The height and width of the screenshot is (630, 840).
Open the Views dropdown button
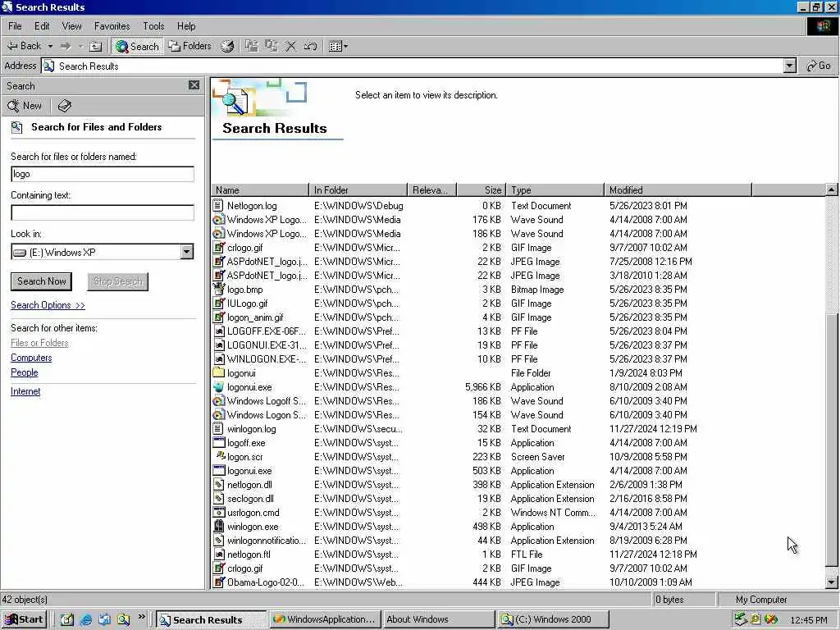tap(338, 46)
